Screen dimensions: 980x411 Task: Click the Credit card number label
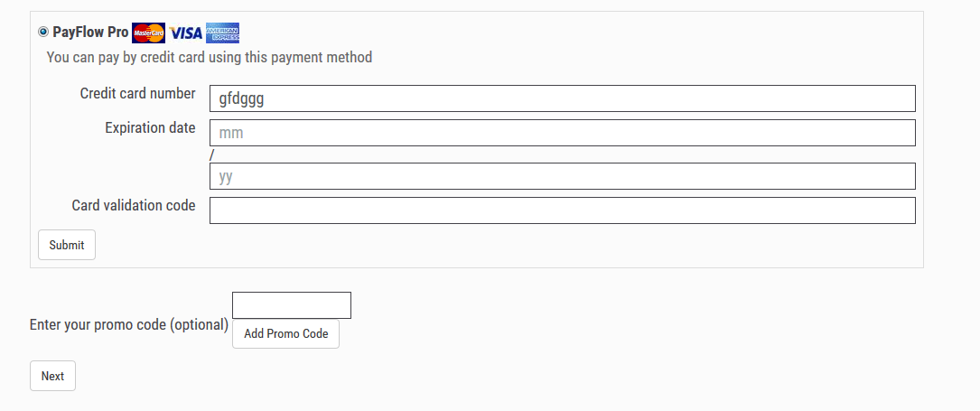click(x=137, y=94)
